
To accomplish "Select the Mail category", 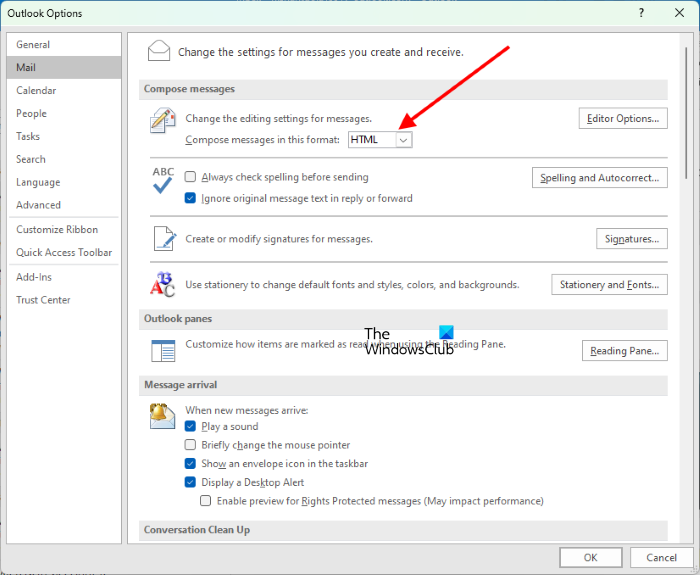I will click(x=64, y=67).
